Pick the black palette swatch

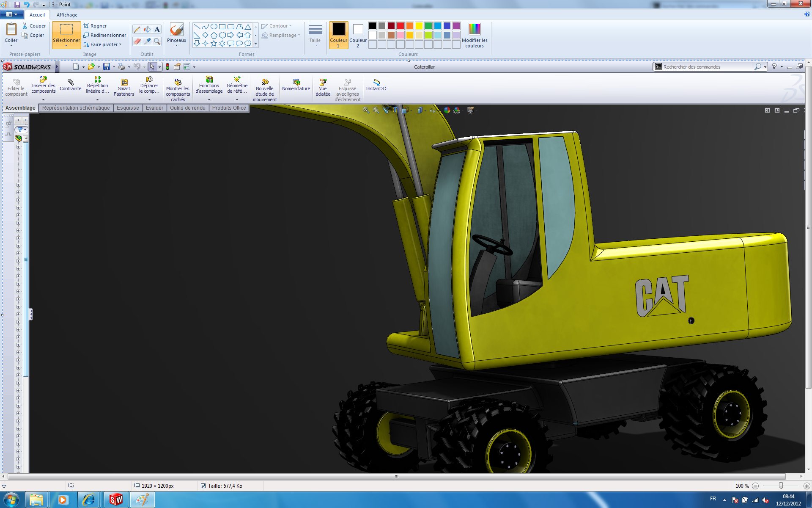coord(373,26)
